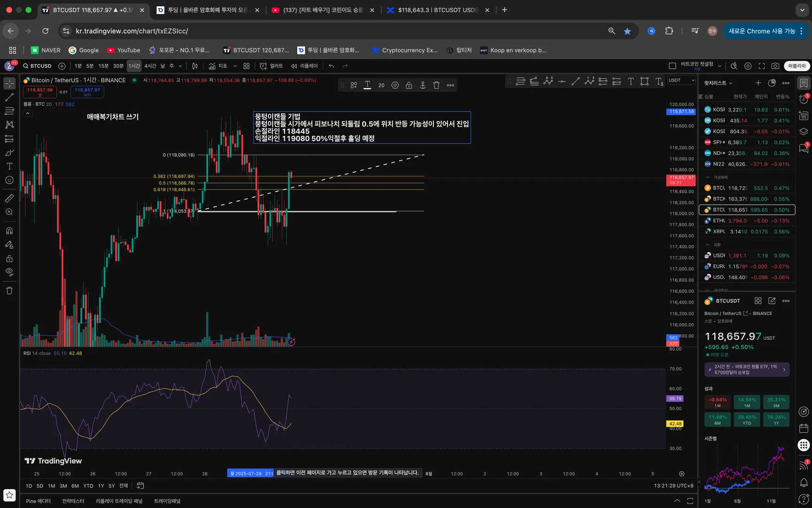Expand the indicators favorites dropdown arrow
Screen dimensions: 812x508
coord(235,66)
